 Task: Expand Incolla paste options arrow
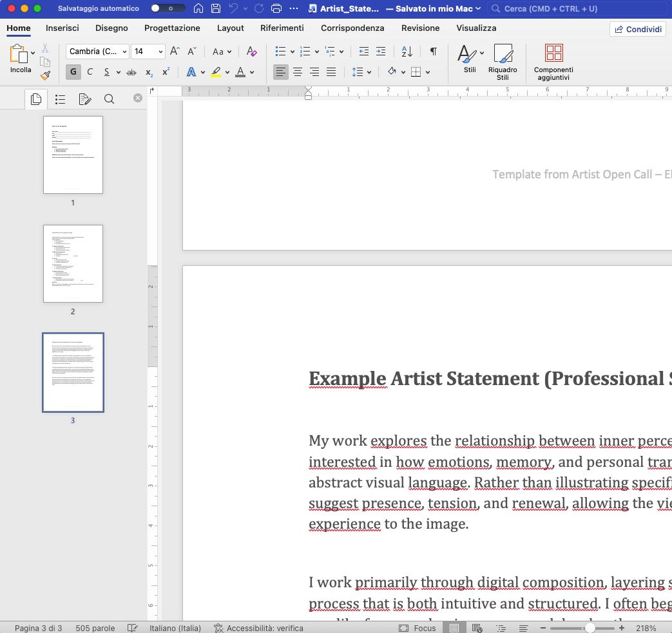pos(33,53)
